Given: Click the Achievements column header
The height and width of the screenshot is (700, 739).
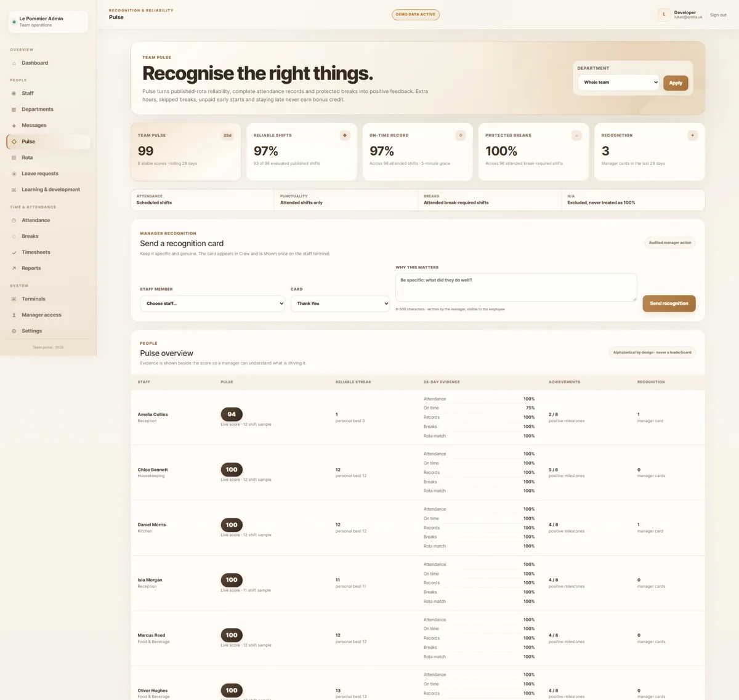Looking at the screenshot, I should (x=564, y=382).
